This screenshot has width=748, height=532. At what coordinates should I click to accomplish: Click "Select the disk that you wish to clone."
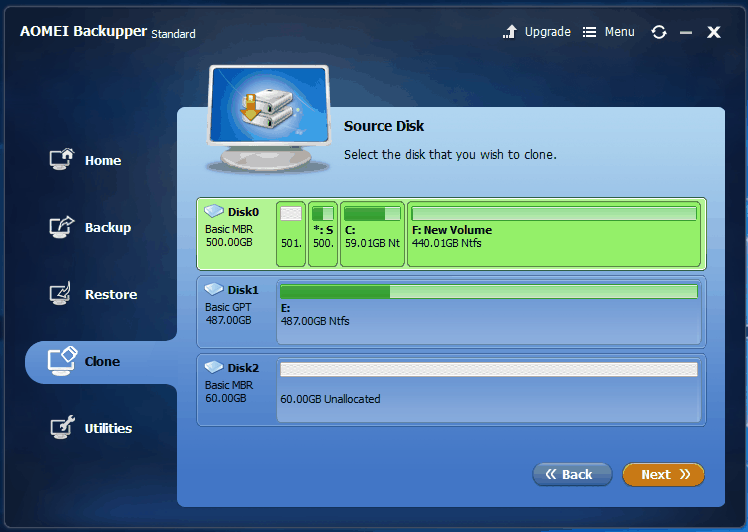click(450, 155)
